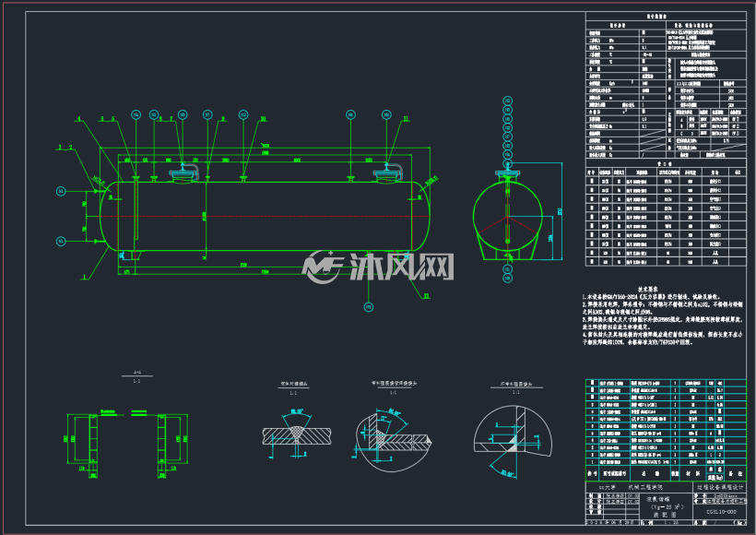The image size is (756, 535).
Task: Click part leader number 1 near tank bottom
Action: 85,277
